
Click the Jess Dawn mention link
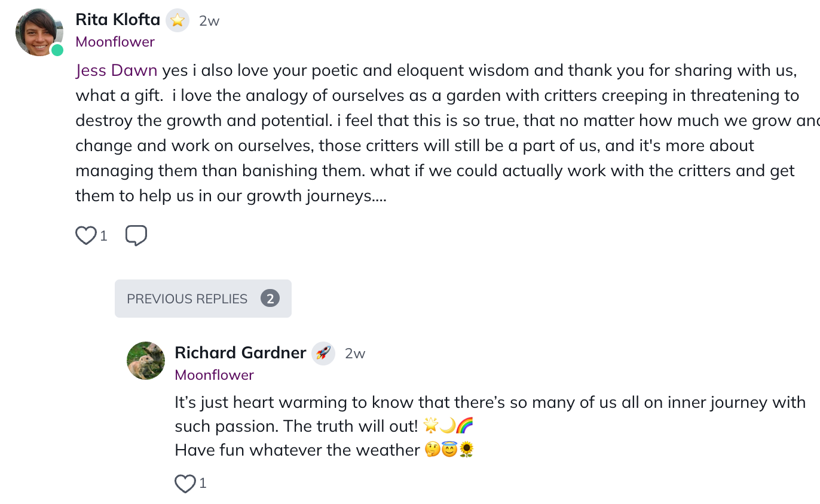click(117, 70)
